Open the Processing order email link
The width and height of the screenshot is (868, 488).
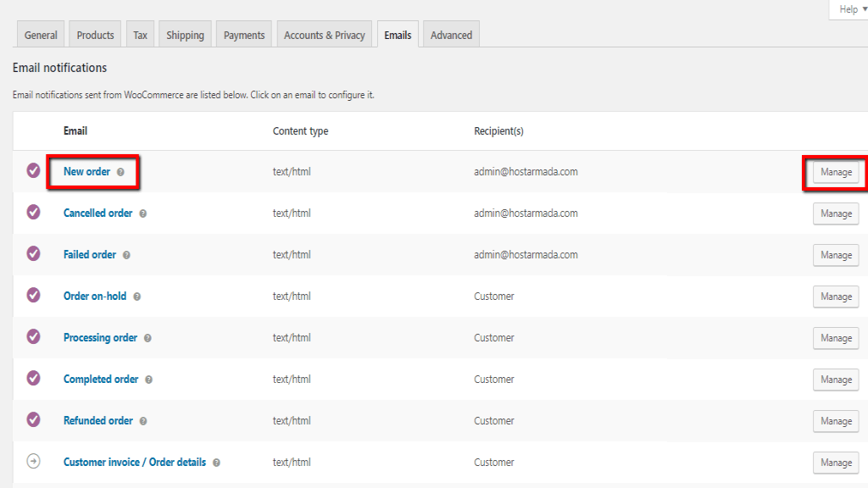(100, 337)
